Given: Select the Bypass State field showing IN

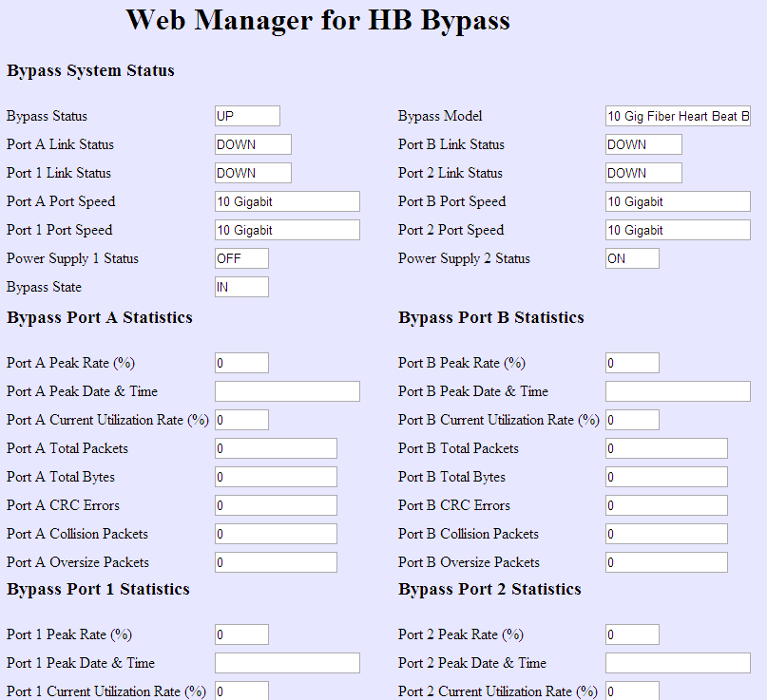Looking at the screenshot, I should point(241,287).
